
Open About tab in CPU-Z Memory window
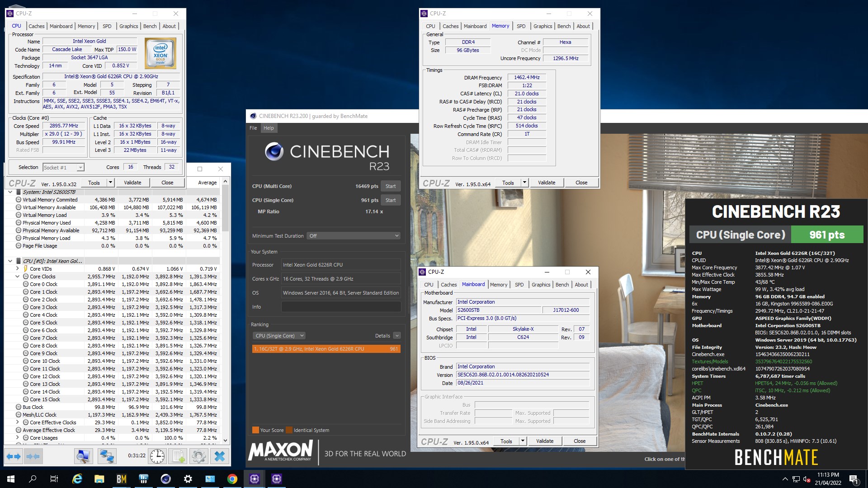(583, 26)
